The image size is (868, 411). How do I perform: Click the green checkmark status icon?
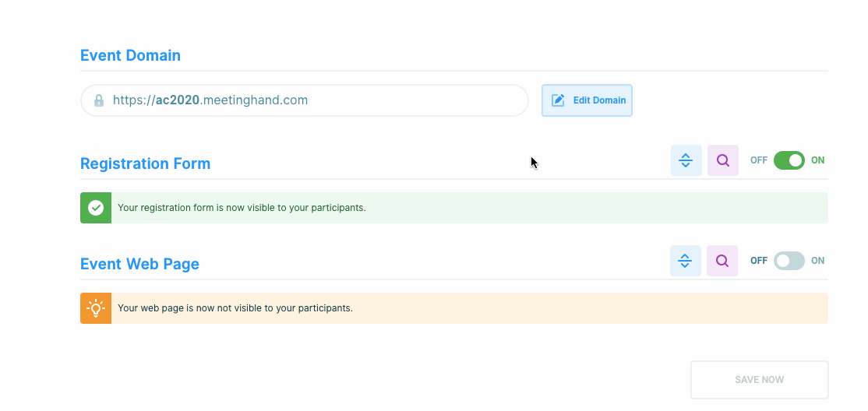click(96, 208)
